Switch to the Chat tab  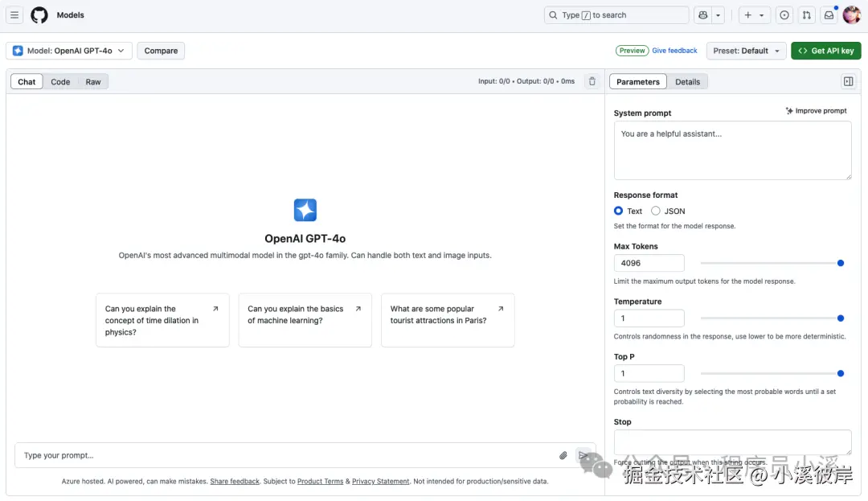(x=27, y=81)
